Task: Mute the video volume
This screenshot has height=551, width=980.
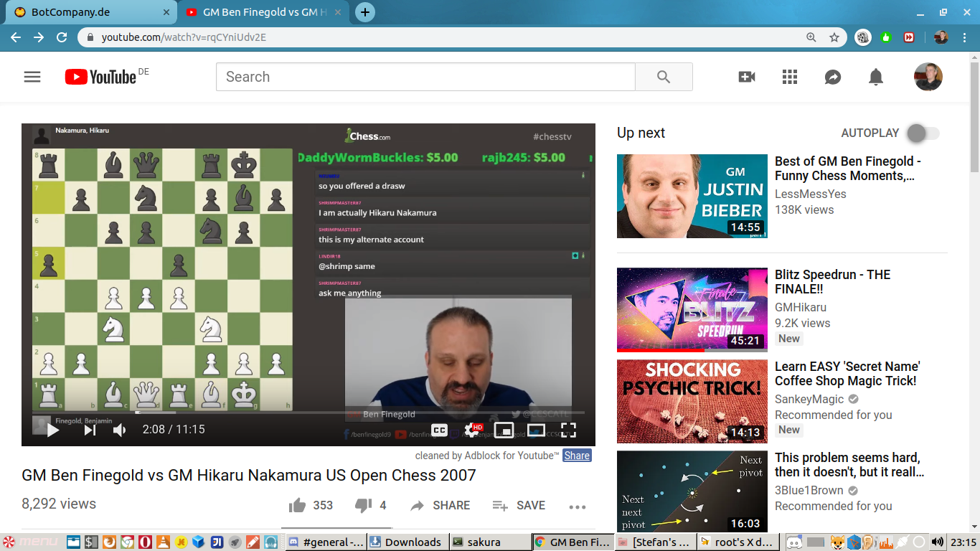Action: (120, 430)
